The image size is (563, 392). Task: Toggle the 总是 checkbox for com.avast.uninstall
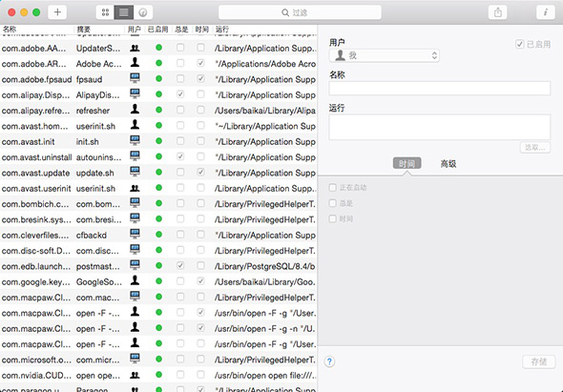coord(180,156)
